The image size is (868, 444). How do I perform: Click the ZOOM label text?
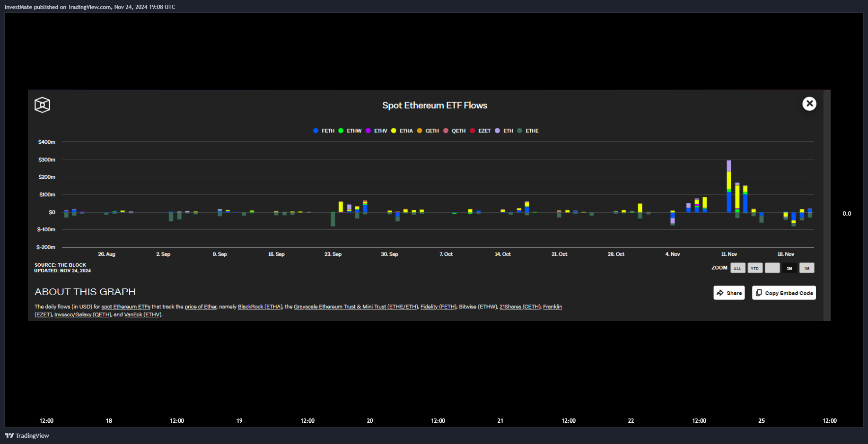pos(719,268)
